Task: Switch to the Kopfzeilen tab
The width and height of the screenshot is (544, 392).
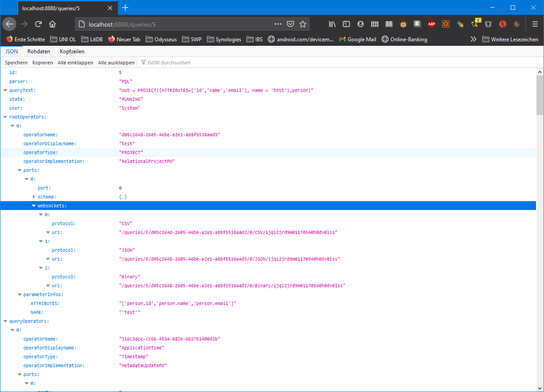Action: point(72,51)
